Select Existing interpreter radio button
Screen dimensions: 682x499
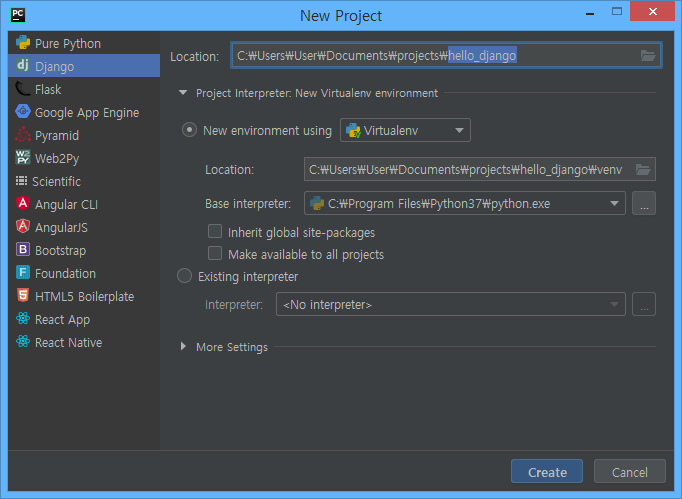pyautogui.click(x=184, y=276)
